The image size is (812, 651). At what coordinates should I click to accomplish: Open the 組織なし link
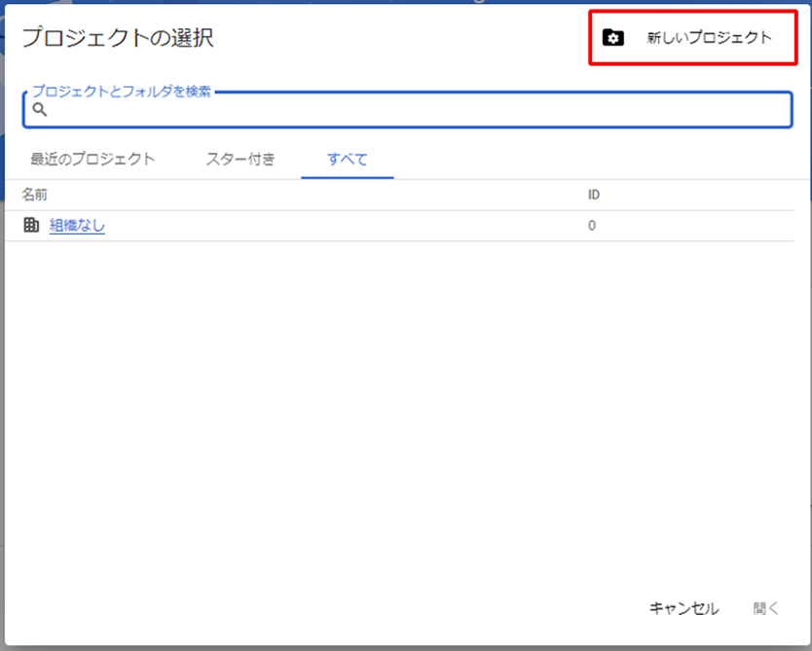click(x=77, y=226)
